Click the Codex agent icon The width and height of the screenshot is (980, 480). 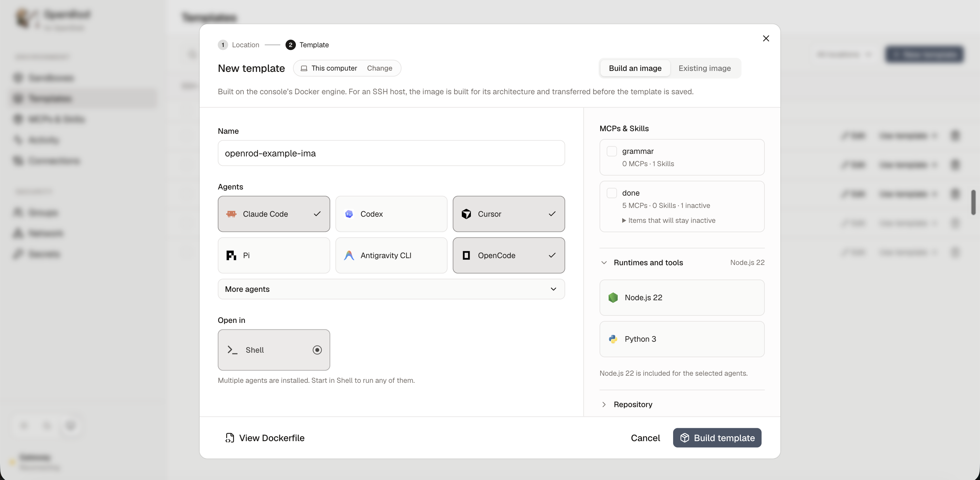coord(349,214)
